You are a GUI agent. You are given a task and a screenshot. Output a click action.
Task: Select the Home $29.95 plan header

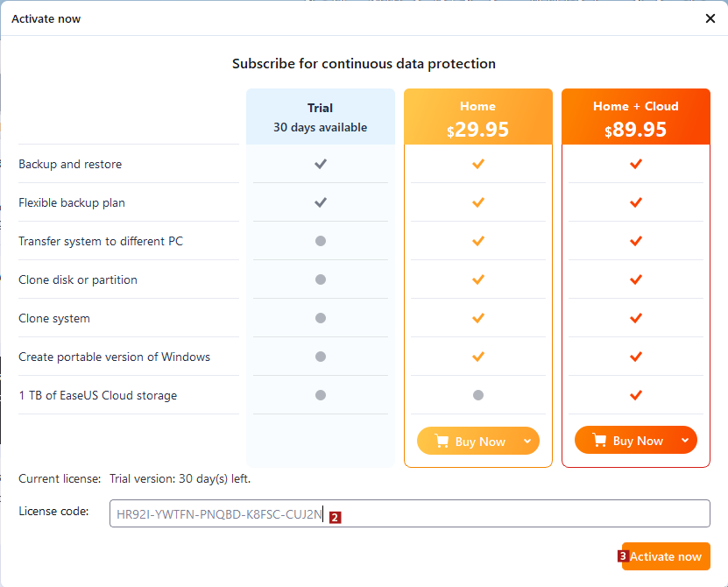[478, 117]
